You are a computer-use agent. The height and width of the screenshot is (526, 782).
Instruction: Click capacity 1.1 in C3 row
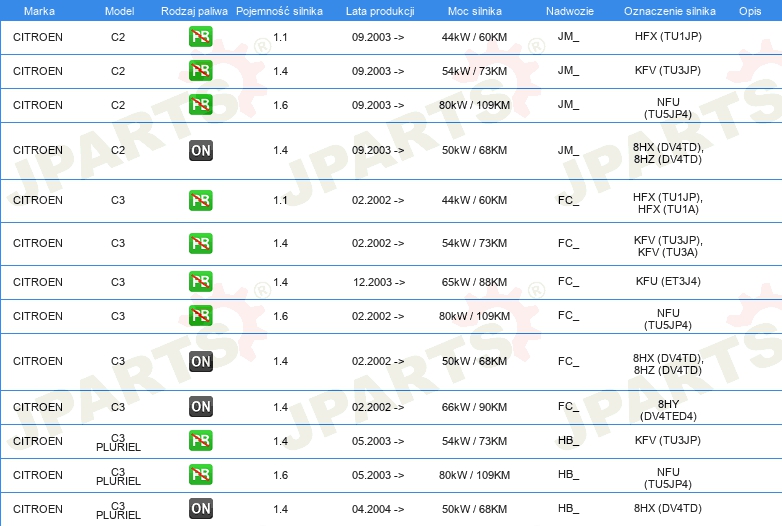[x=280, y=200]
